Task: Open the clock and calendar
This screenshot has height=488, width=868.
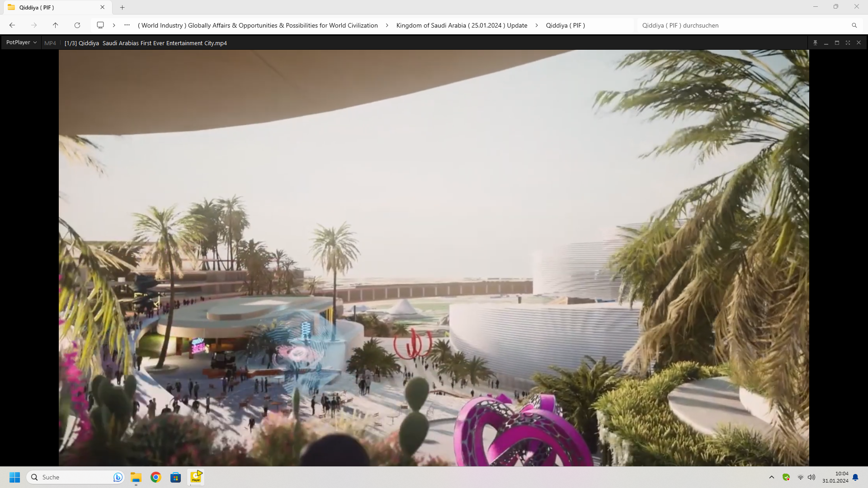Action: pos(835,477)
